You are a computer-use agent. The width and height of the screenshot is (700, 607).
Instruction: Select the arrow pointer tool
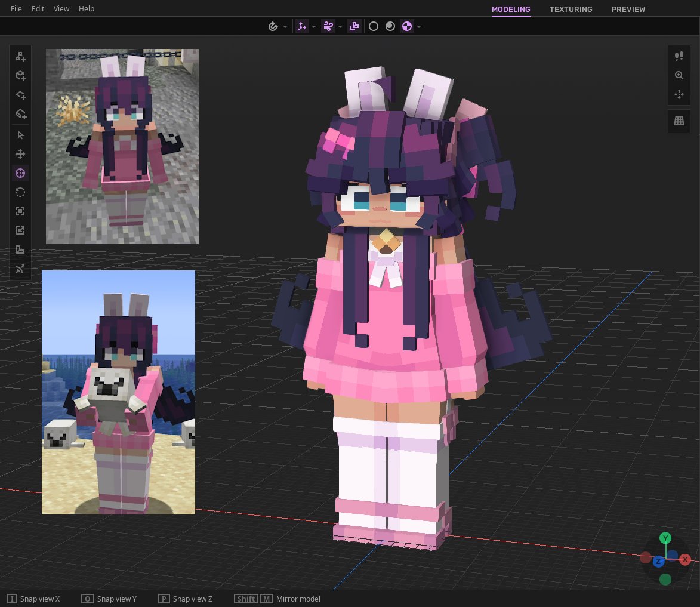point(20,135)
